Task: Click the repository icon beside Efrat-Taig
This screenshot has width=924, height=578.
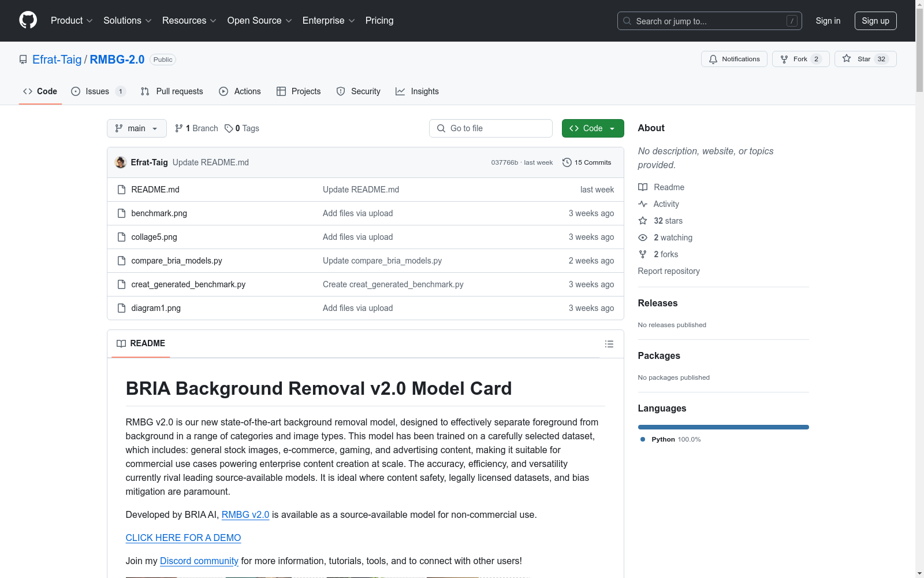Action: 23,60
